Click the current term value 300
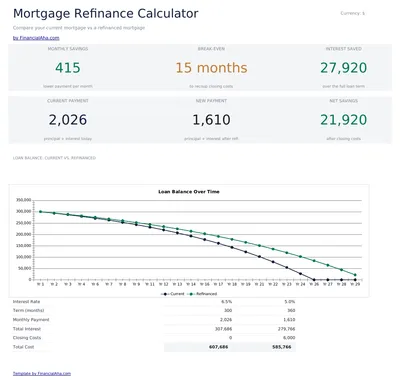This screenshot has width=400, height=384. [228, 310]
